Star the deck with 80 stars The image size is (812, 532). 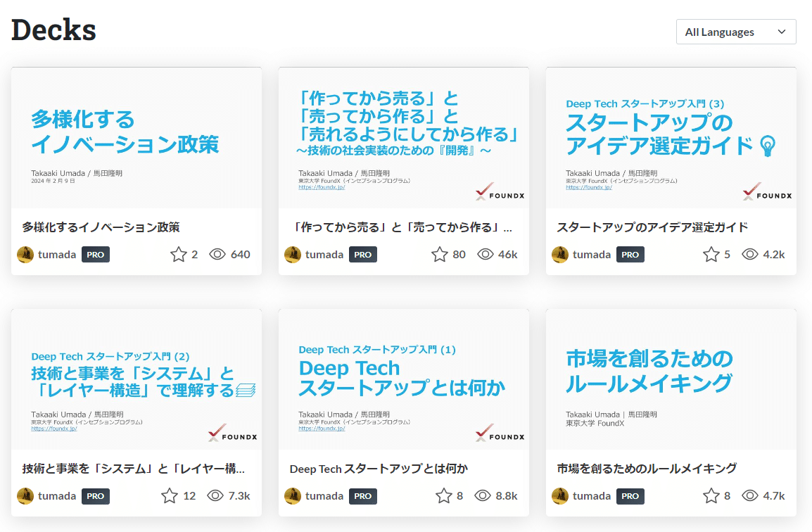440,254
